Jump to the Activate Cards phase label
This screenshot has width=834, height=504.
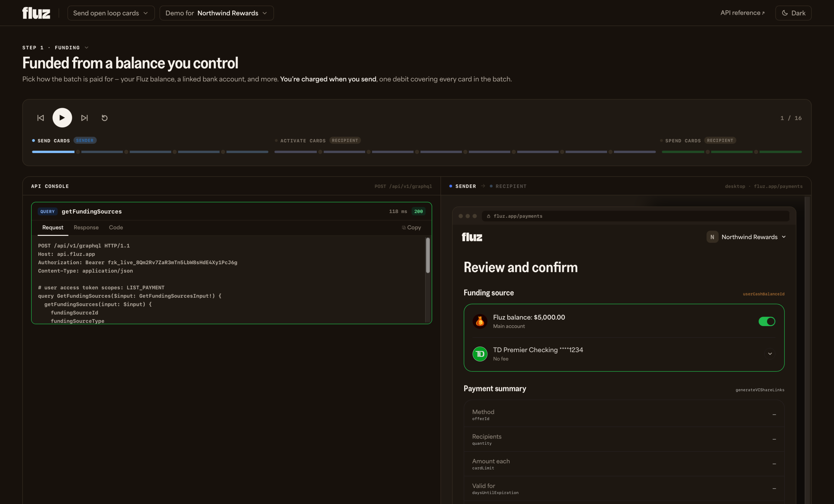pyautogui.click(x=303, y=140)
